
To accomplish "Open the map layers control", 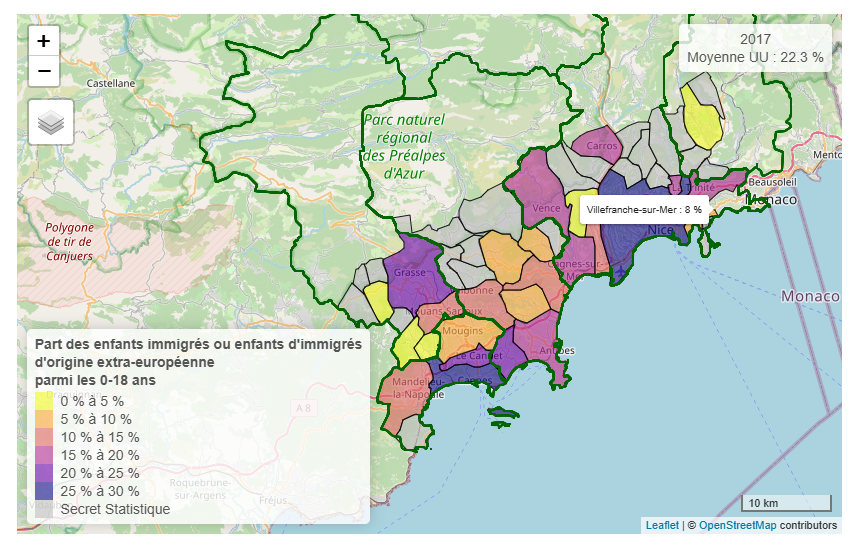I will click(51, 122).
